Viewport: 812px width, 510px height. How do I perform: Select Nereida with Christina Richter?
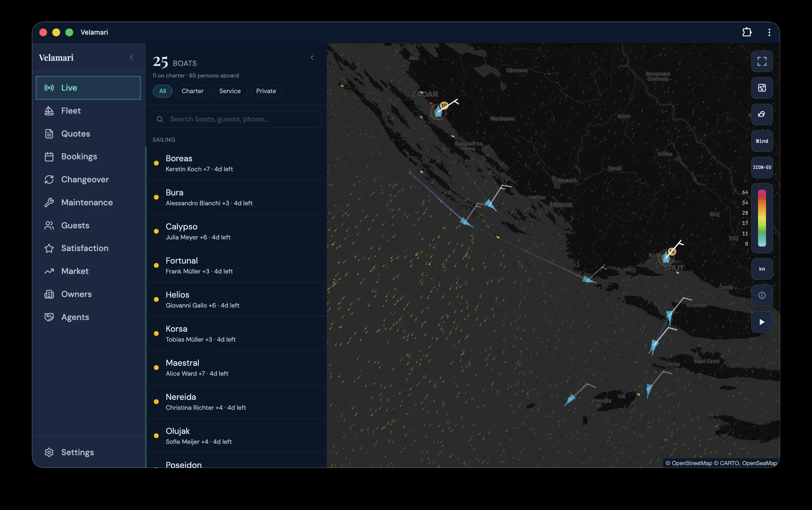(x=237, y=402)
